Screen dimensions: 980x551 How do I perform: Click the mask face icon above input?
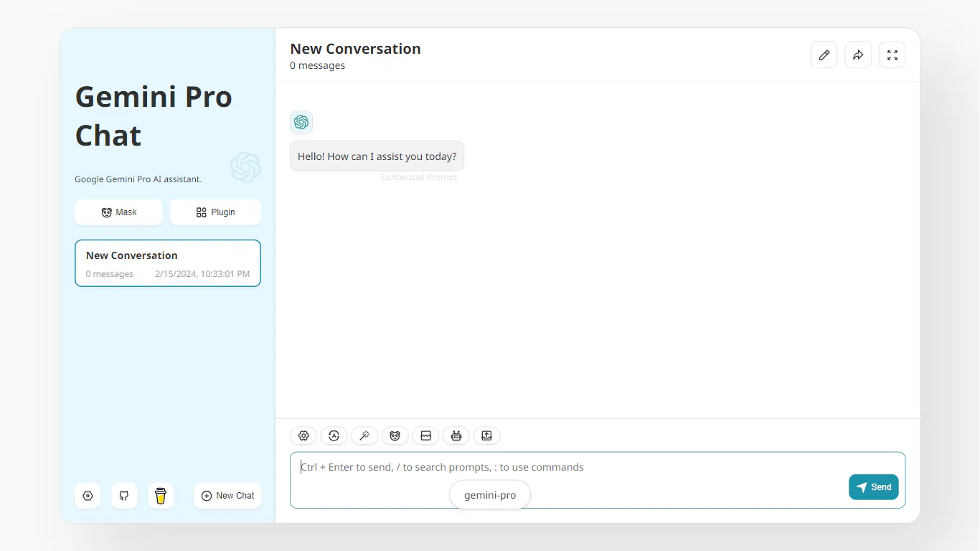pos(395,435)
